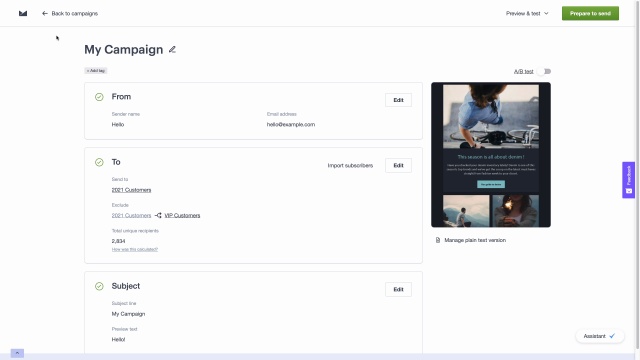This screenshot has height=360, width=640.
Task: Select the Hello! preview text
Action: pos(118,339)
